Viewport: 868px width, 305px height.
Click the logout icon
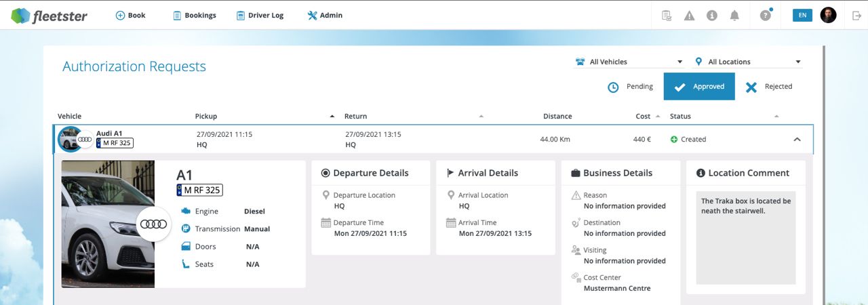tap(856, 15)
